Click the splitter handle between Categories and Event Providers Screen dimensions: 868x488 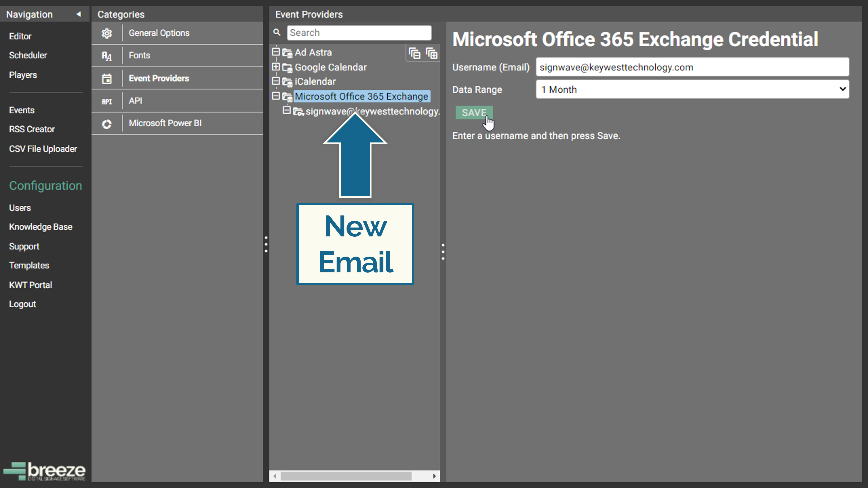[266, 245]
